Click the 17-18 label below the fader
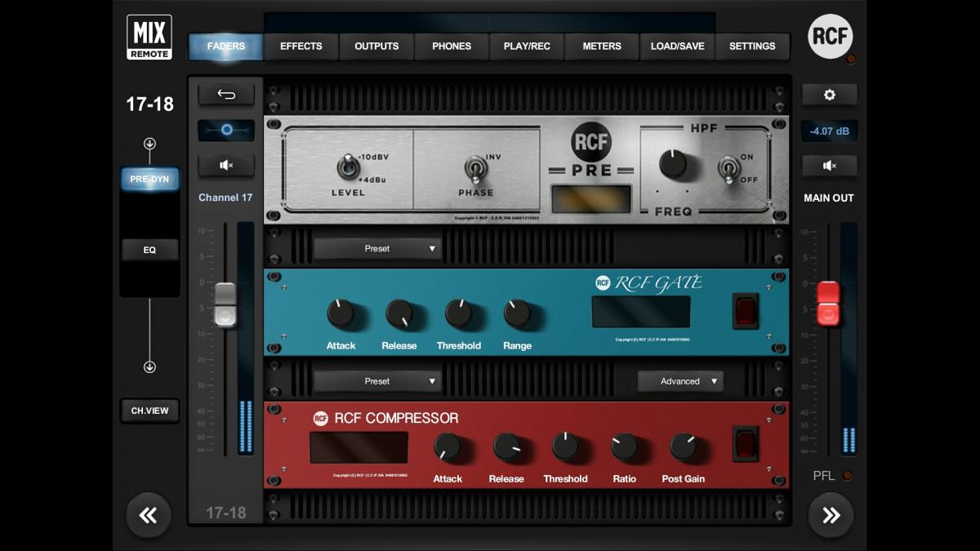Screen dimensions: 980x551 point(226,513)
